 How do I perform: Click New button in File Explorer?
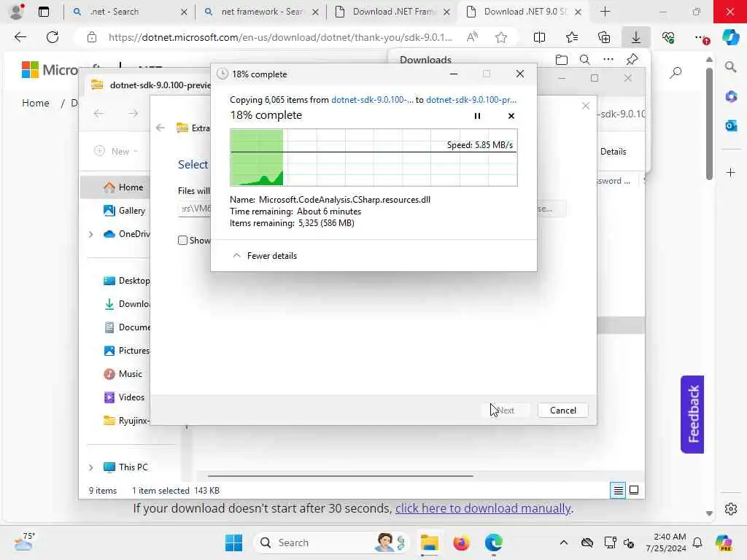(x=116, y=151)
